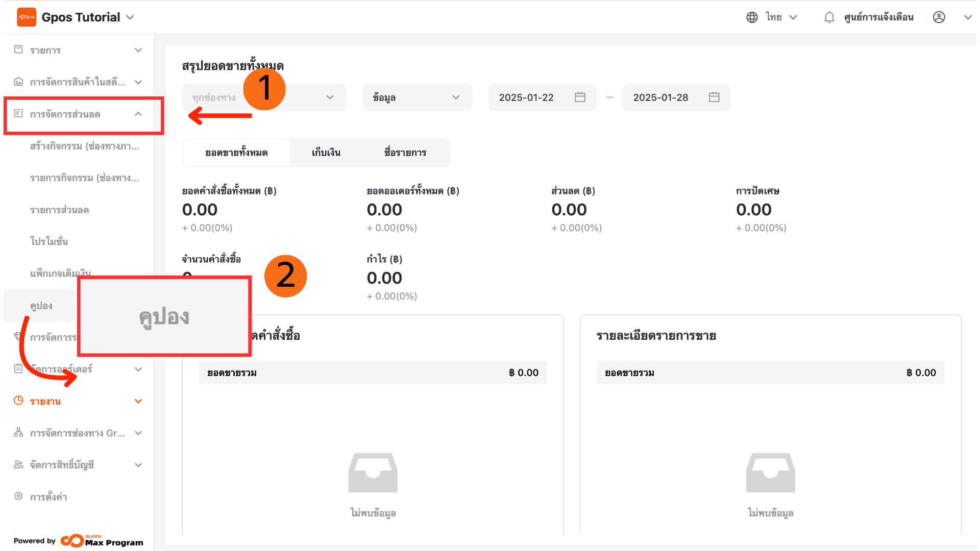
Task: Click calendar icon in start date field
Action: (580, 97)
